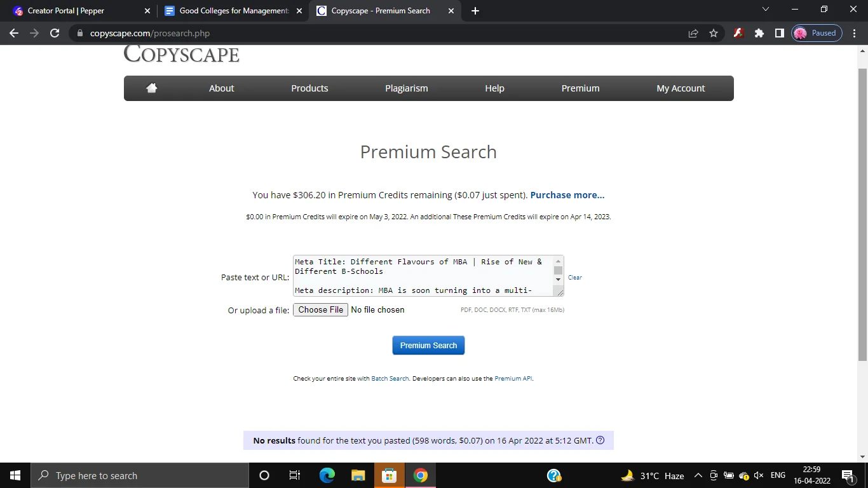This screenshot has width=868, height=488.
Task: Open the Chrome three-dot menu
Action: (x=855, y=33)
